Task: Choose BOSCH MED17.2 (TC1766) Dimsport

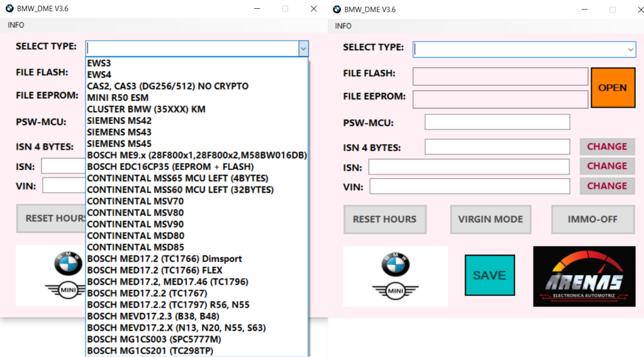Action: pyautogui.click(x=197, y=259)
